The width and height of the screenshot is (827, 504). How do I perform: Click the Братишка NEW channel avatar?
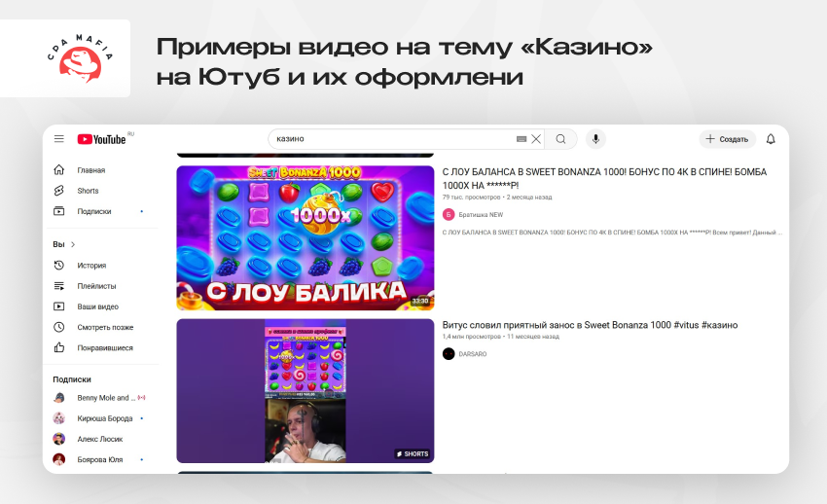click(449, 215)
